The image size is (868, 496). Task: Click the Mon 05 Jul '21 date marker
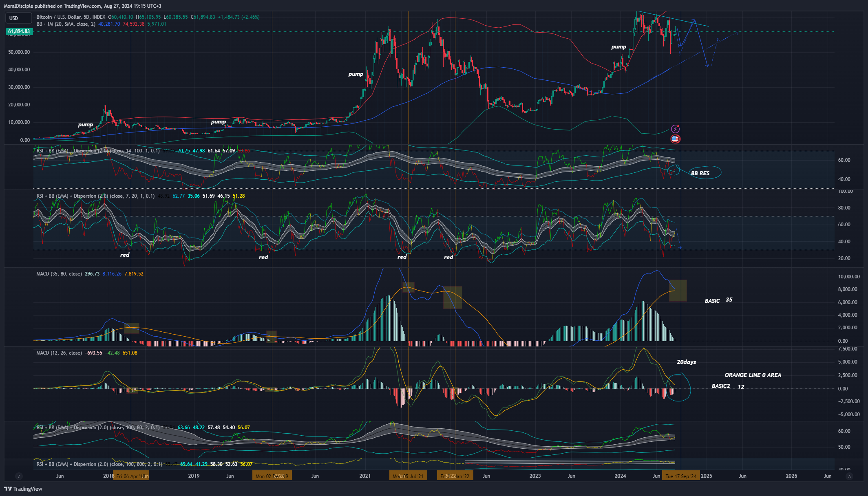point(408,476)
